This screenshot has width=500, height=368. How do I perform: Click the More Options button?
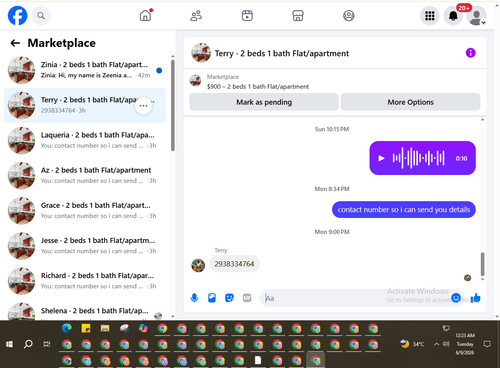(410, 102)
